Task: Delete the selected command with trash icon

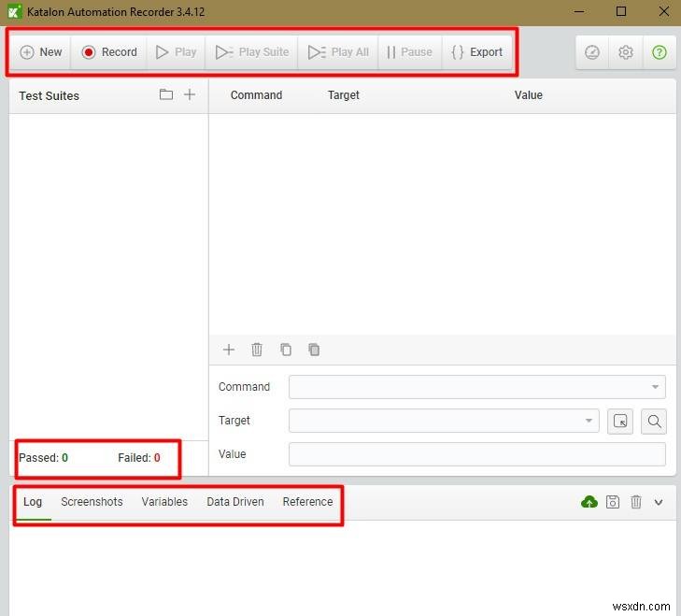Action: (257, 350)
